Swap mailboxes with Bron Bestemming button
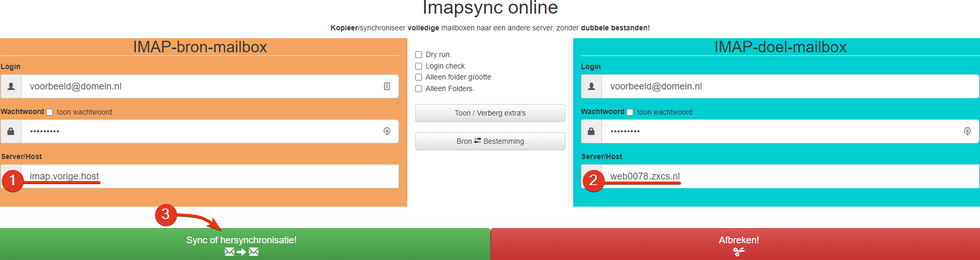 pos(490,141)
